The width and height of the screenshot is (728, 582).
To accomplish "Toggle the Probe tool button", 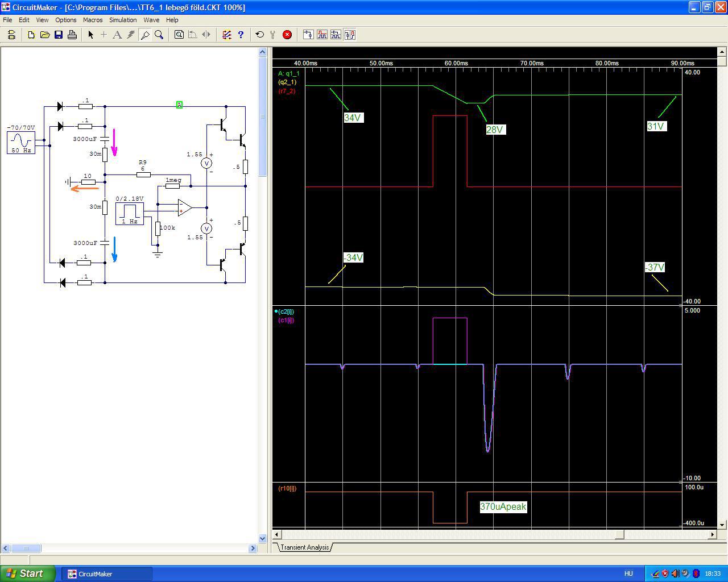I will pyautogui.click(x=145, y=35).
